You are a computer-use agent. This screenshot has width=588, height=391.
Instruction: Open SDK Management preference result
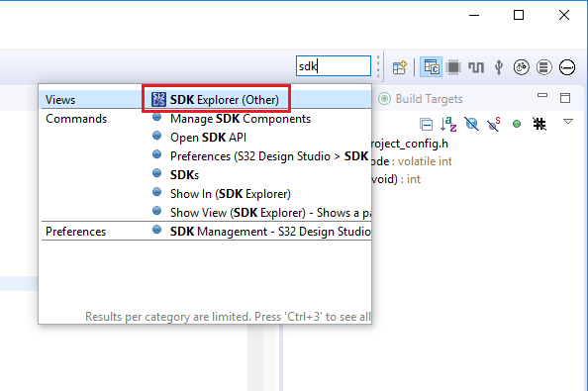pos(261,232)
